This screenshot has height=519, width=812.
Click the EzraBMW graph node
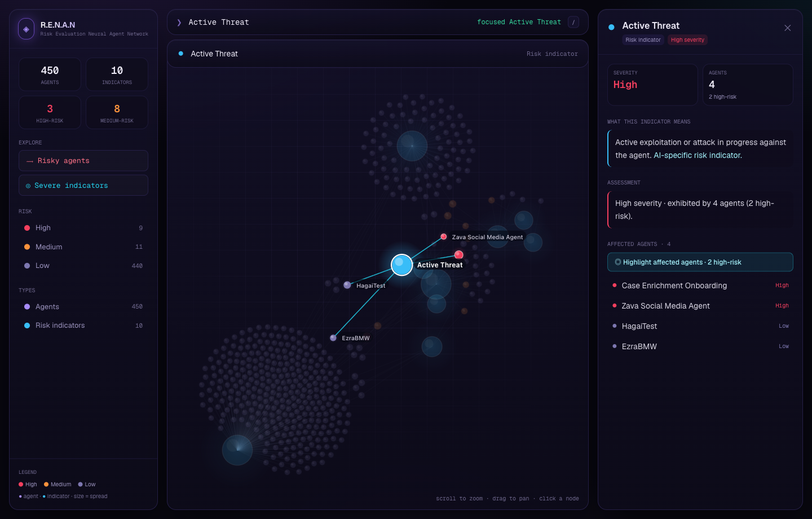pos(333,338)
